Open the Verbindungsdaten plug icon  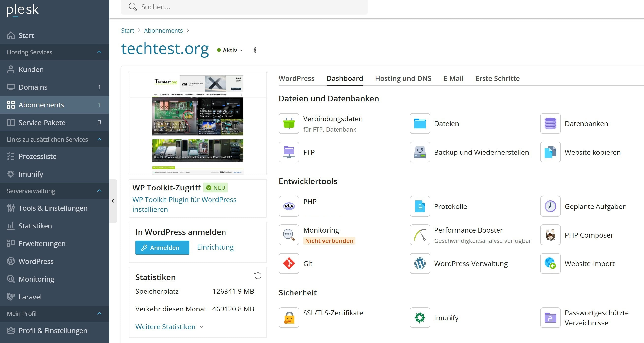point(289,123)
